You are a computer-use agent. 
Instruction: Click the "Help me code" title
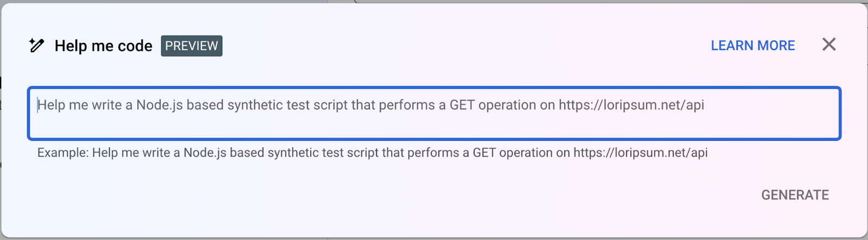pyautogui.click(x=103, y=46)
